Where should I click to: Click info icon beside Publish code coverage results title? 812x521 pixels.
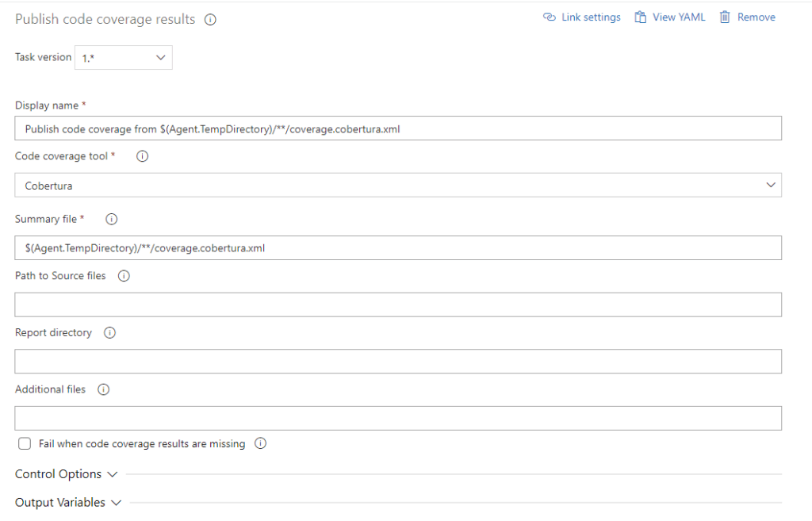pos(210,20)
